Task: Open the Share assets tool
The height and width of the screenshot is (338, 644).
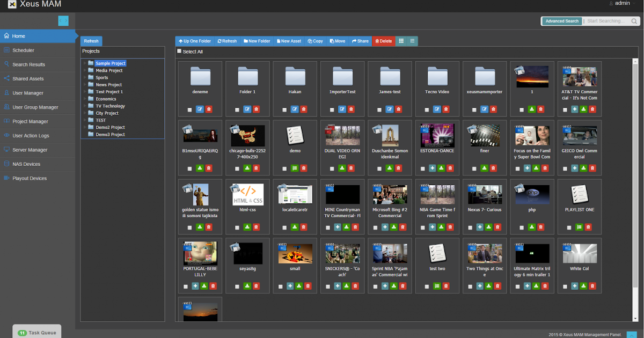Action: (360, 41)
